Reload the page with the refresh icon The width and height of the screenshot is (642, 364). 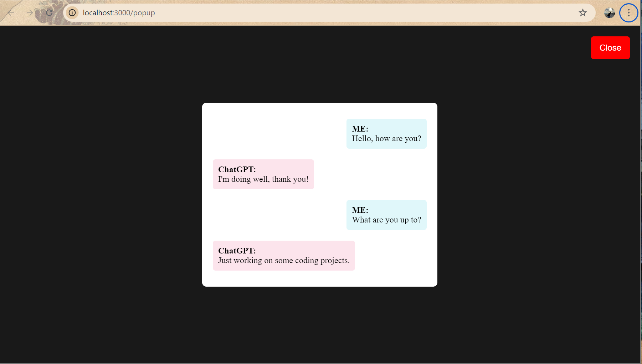(x=49, y=13)
